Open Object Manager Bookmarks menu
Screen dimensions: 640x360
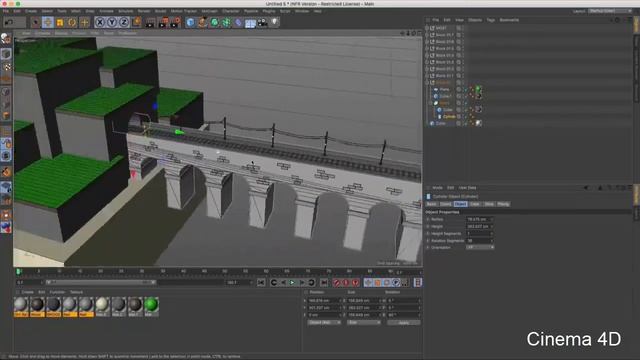click(509, 20)
